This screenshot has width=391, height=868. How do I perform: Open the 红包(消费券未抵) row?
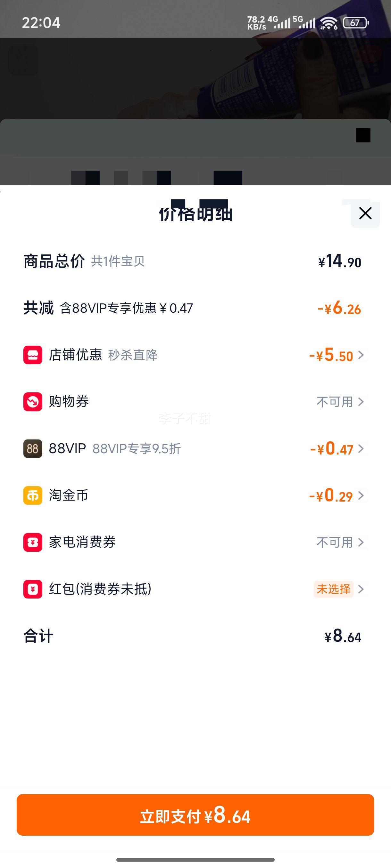pyautogui.click(x=100, y=589)
